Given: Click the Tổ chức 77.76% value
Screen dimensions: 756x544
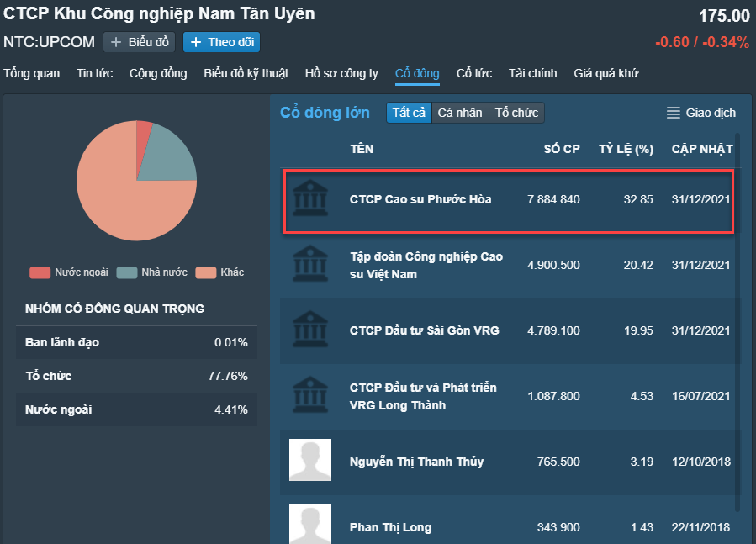Looking at the screenshot, I should (x=228, y=376).
